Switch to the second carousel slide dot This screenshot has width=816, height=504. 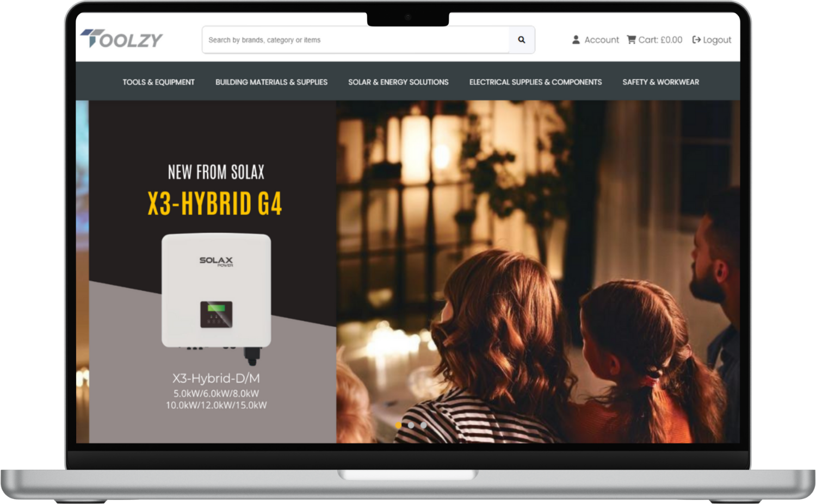(x=411, y=425)
